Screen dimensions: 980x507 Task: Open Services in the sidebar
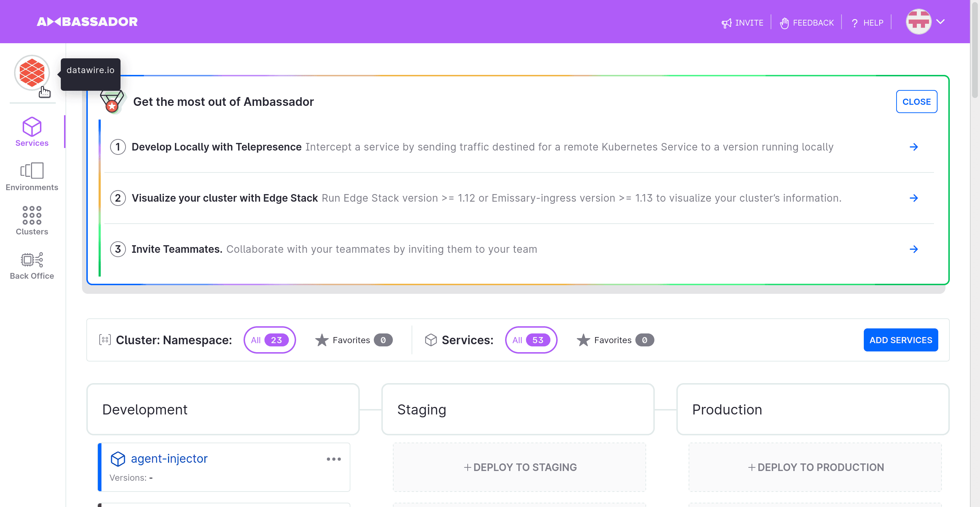click(32, 132)
